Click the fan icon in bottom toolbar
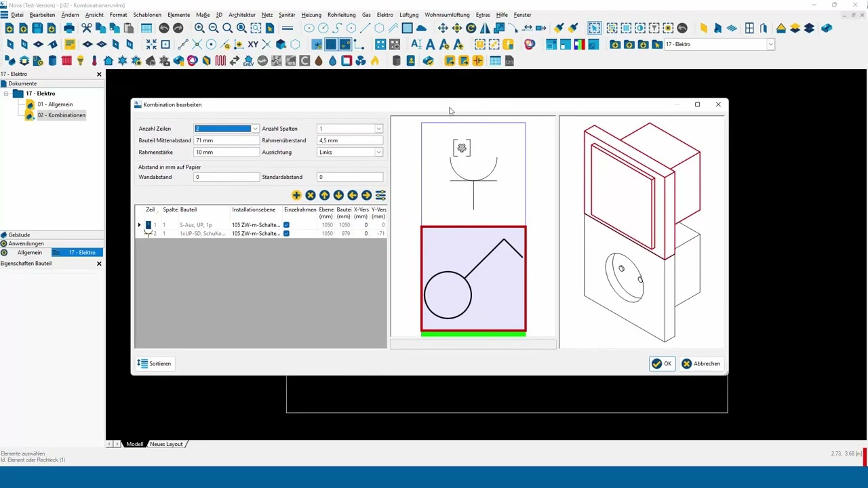 [361, 60]
